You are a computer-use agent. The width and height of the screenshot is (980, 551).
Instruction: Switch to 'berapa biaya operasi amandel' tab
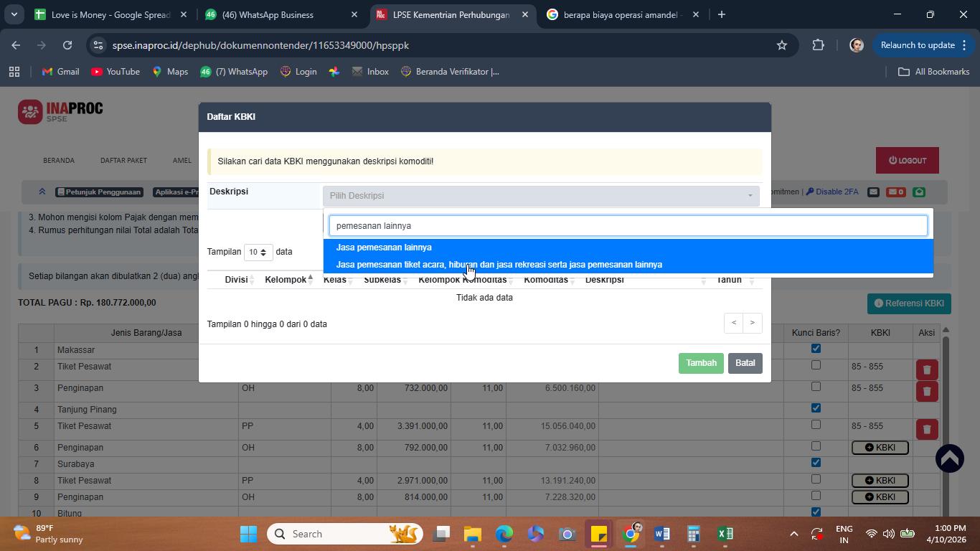click(621, 14)
